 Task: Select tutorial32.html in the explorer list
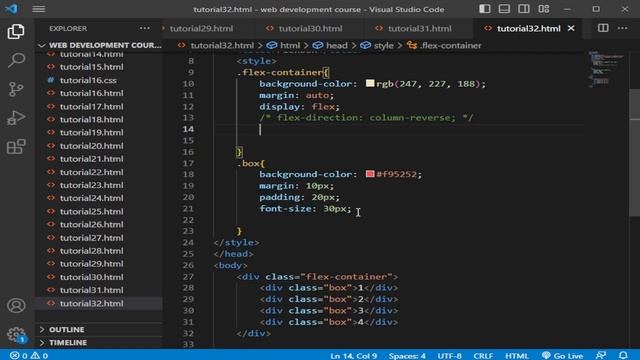tap(99, 303)
